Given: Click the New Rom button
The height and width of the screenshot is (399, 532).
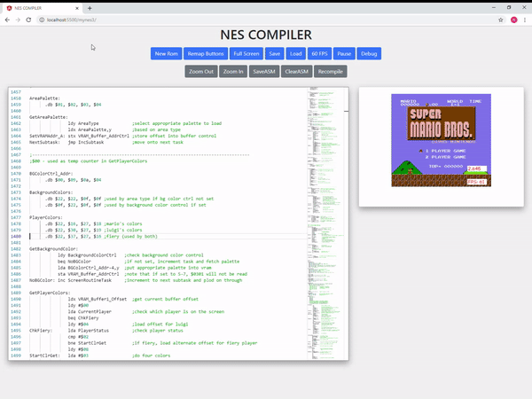Looking at the screenshot, I should [167, 53].
